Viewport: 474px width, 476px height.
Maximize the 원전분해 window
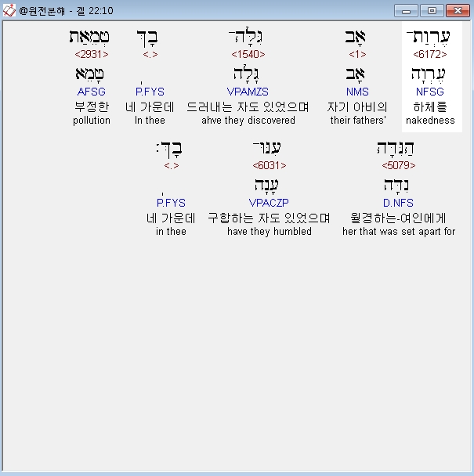point(432,11)
